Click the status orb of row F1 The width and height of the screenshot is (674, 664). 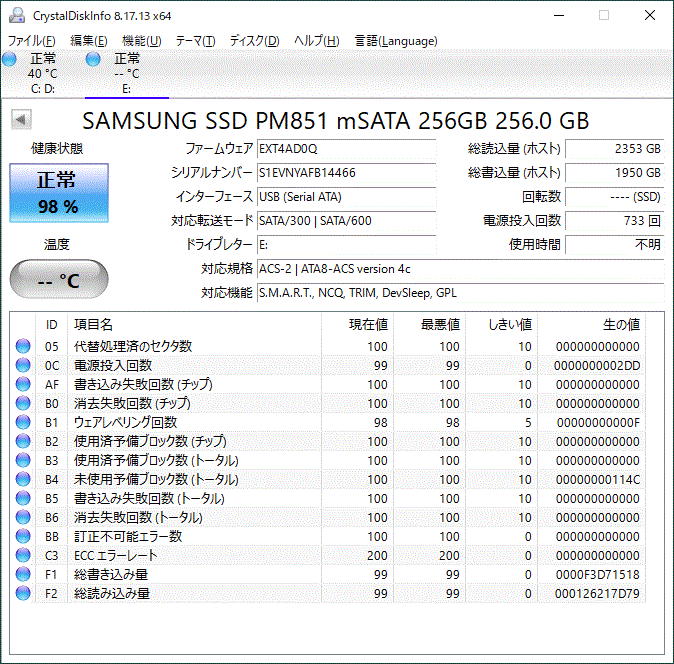[x=23, y=574]
